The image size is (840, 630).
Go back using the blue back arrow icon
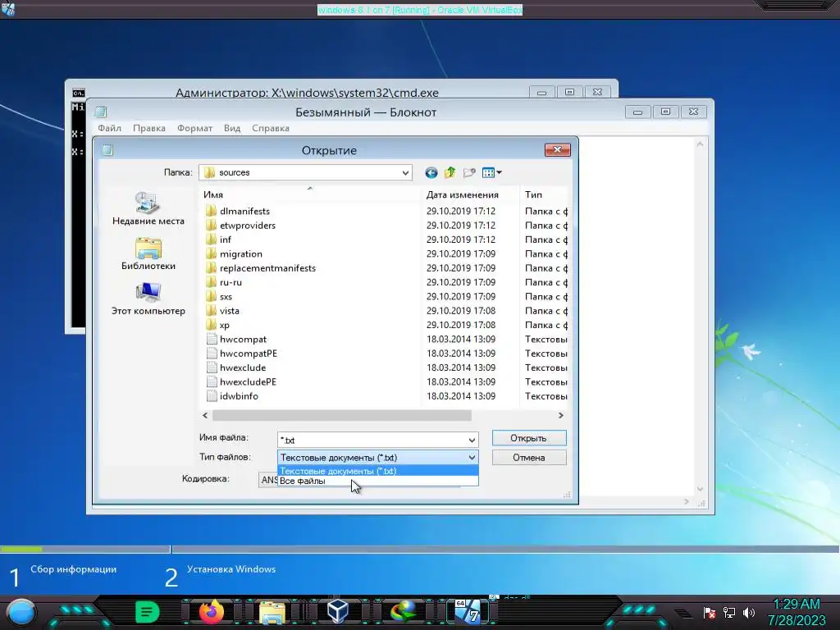click(x=431, y=172)
